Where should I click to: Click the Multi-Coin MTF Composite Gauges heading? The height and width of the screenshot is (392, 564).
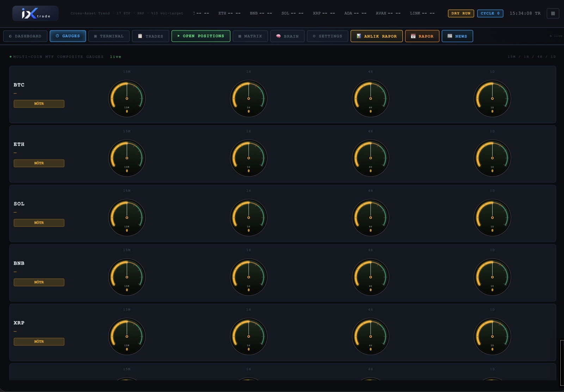[x=58, y=57]
